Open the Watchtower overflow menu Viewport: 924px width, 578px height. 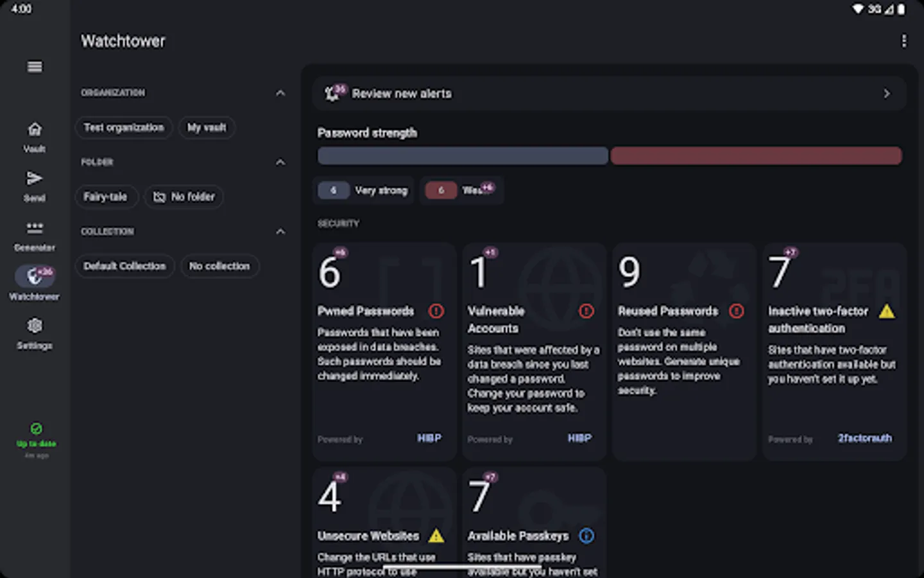(x=903, y=41)
